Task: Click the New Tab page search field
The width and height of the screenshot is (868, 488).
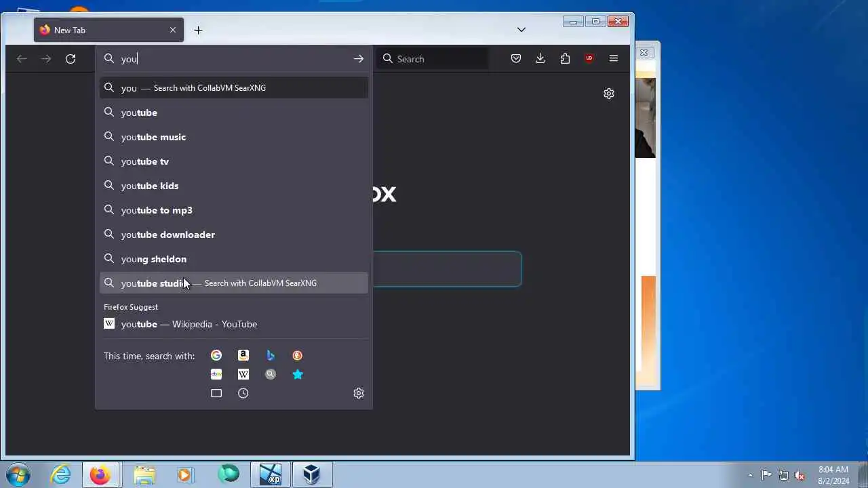Action: click(447, 269)
